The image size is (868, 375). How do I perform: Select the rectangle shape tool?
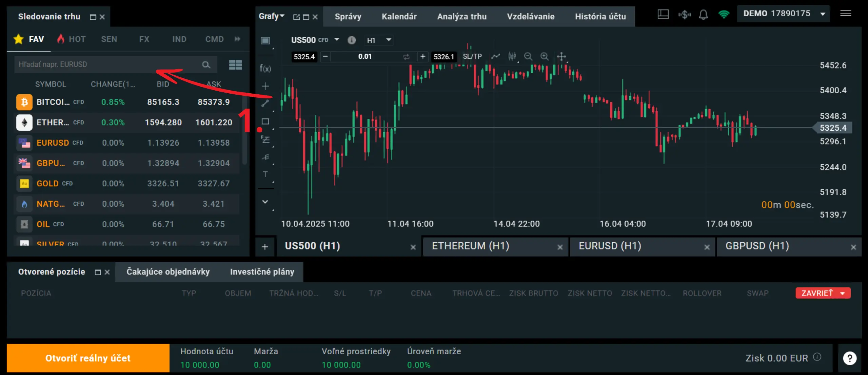(265, 121)
